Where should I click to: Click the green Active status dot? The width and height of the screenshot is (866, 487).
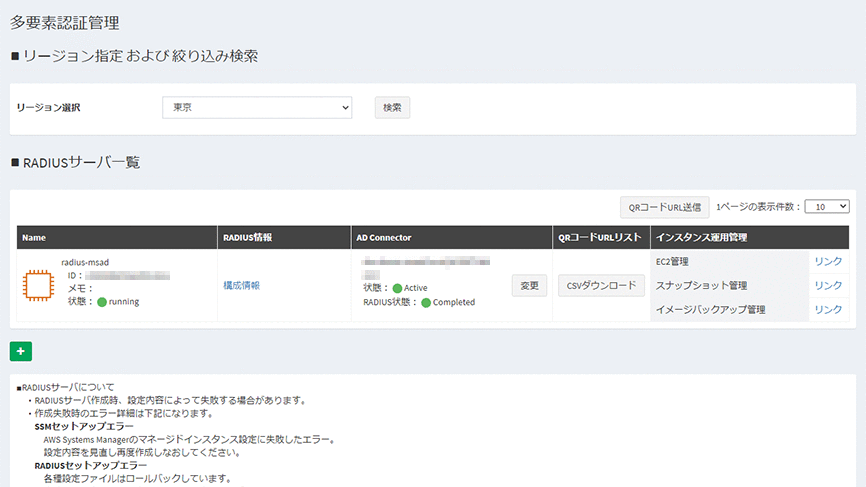398,288
